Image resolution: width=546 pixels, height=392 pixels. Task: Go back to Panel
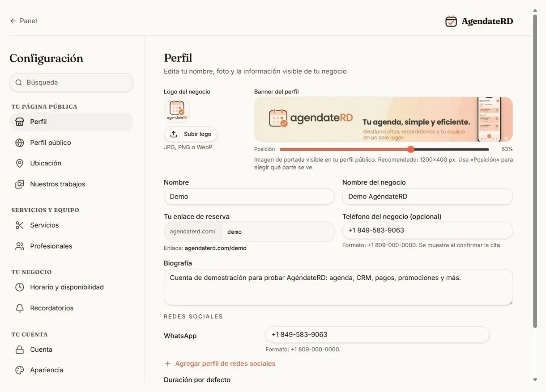[23, 21]
